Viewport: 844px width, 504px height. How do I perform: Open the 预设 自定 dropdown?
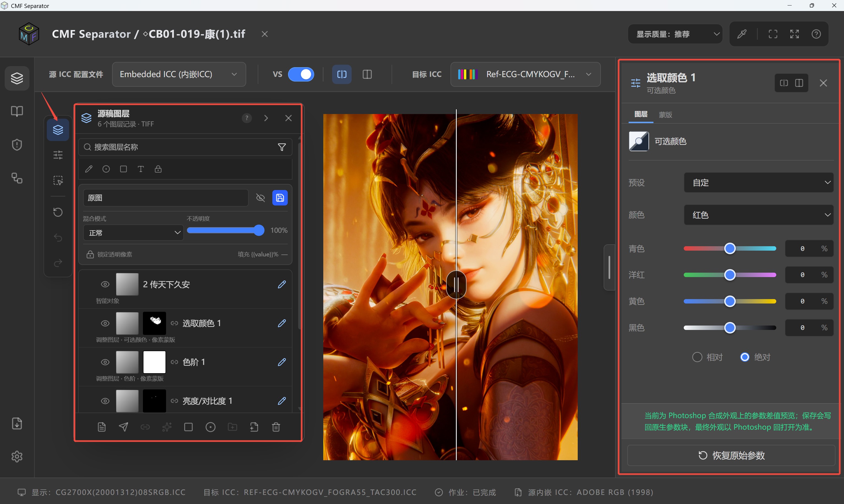(758, 183)
